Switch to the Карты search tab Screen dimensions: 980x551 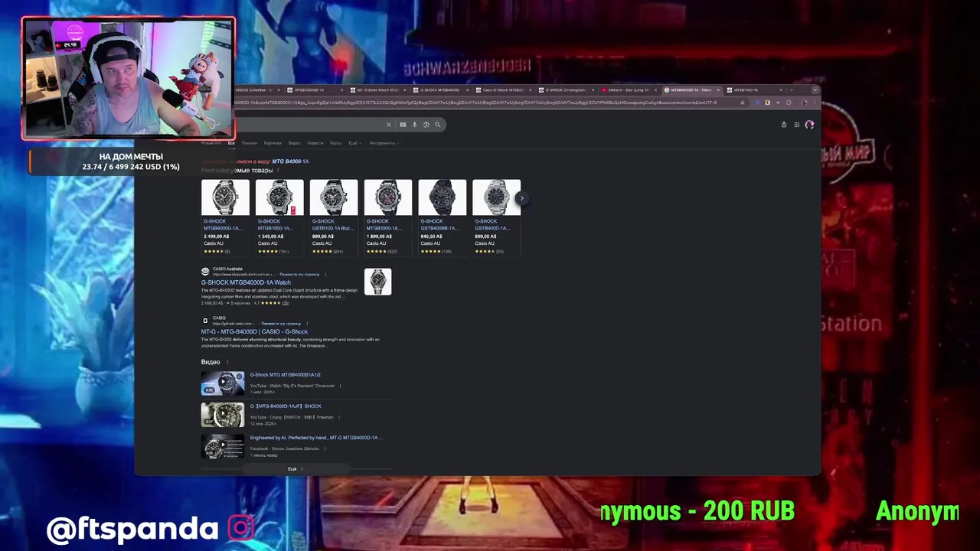pos(336,143)
